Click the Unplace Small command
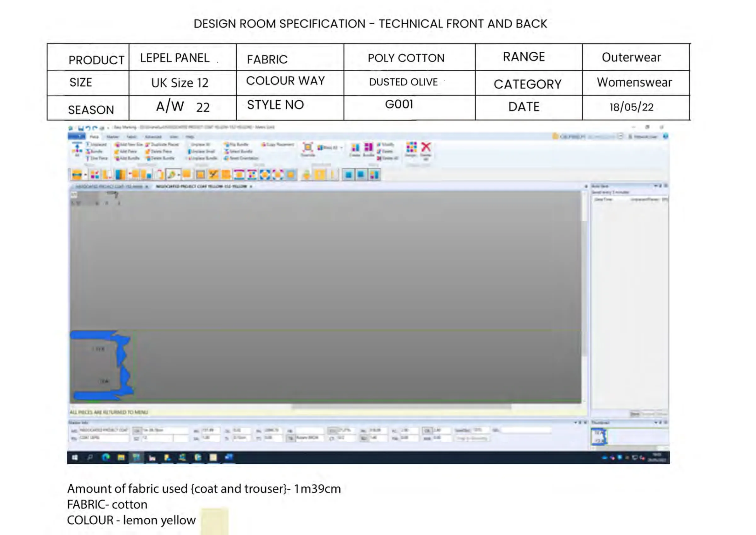 click(201, 151)
